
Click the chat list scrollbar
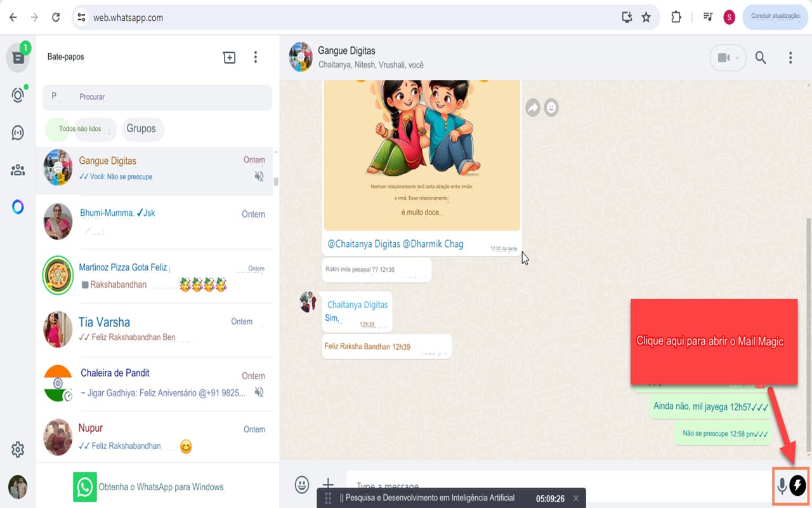click(275, 181)
